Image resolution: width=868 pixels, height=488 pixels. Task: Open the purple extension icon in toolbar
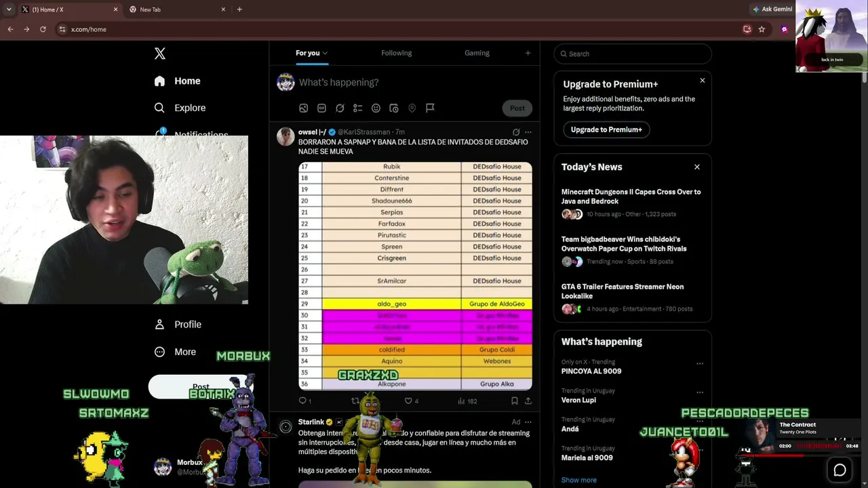pos(785,29)
